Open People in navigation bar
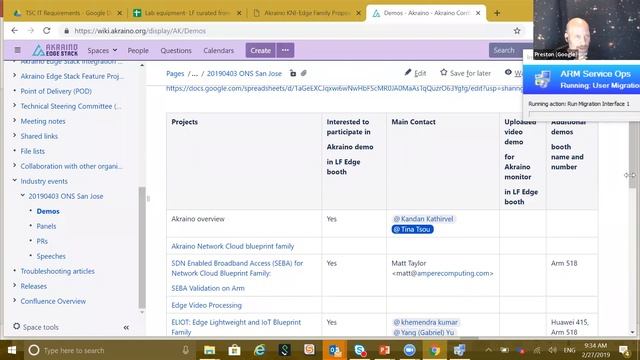Screen dimensions: 640x360 [x=138, y=50]
